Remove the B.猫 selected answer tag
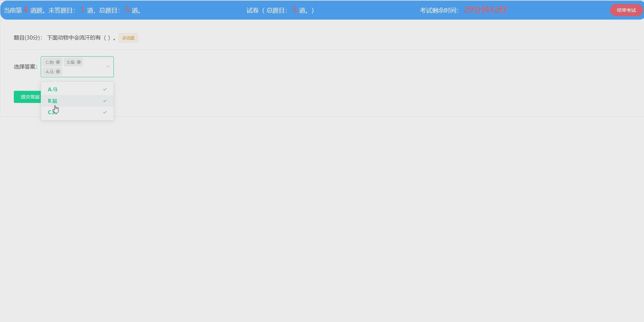The image size is (644, 322). pyautogui.click(x=78, y=62)
